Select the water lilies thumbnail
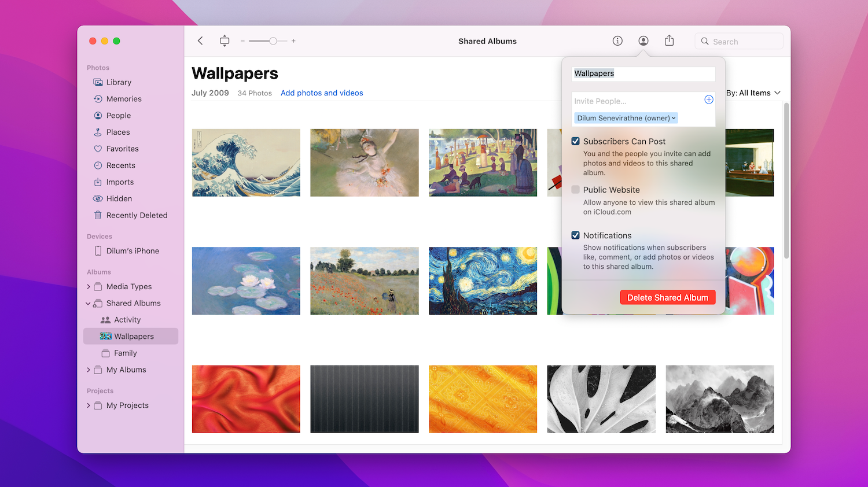Image resolution: width=868 pixels, height=487 pixels. pos(246,281)
